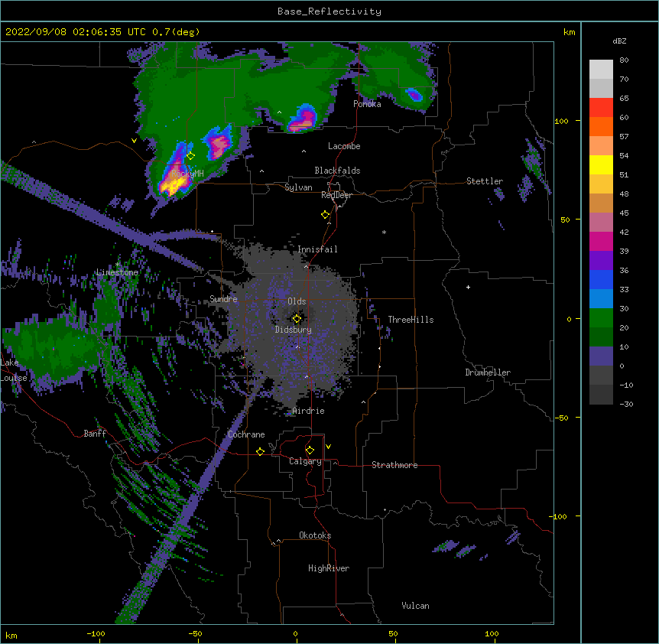Click the RockyMH label over the storm

pos(187,173)
